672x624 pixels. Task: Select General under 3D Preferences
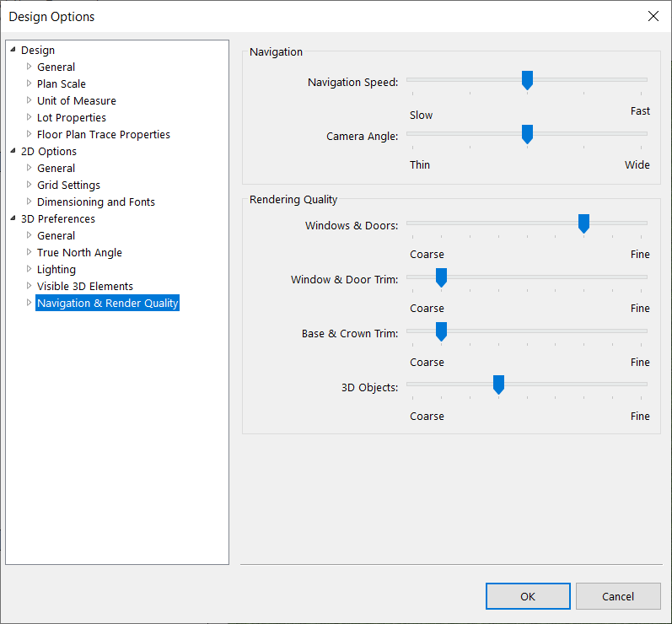point(56,236)
